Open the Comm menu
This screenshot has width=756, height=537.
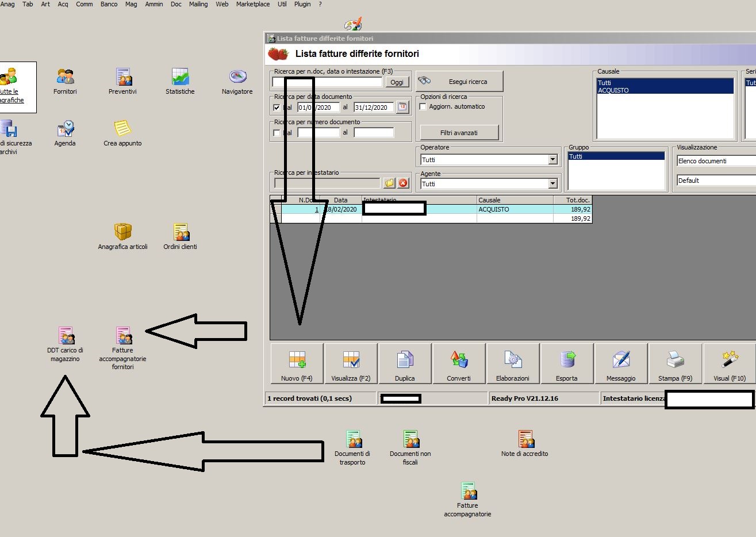coord(85,4)
